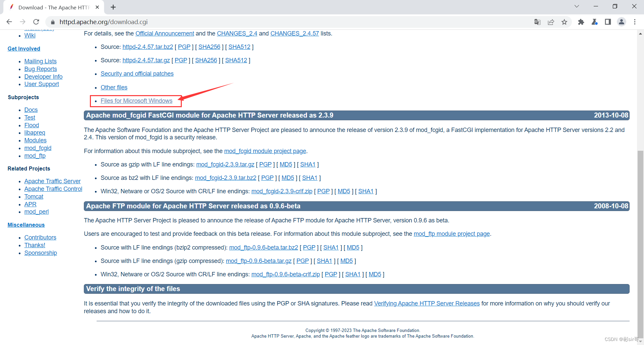Open mod_ftp in the Subprojects list

(x=35, y=156)
